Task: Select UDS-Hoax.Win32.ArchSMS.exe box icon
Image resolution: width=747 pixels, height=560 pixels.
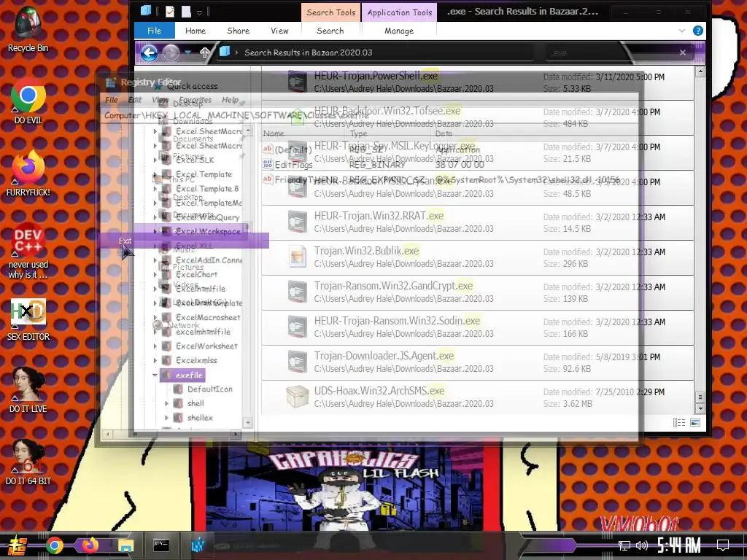Action: (x=298, y=397)
